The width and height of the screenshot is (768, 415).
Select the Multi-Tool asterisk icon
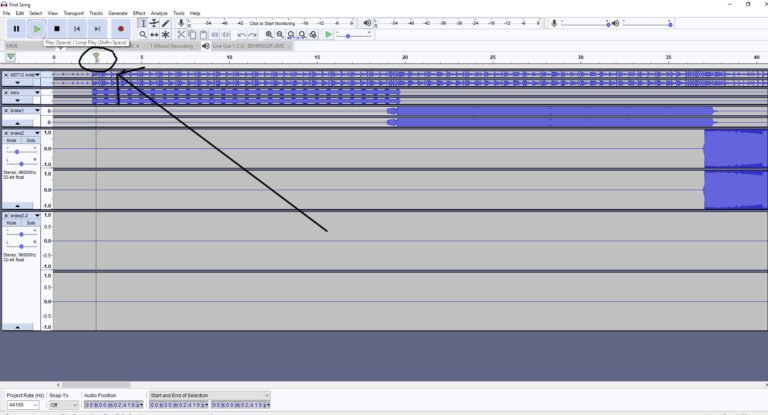(x=166, y=35)
